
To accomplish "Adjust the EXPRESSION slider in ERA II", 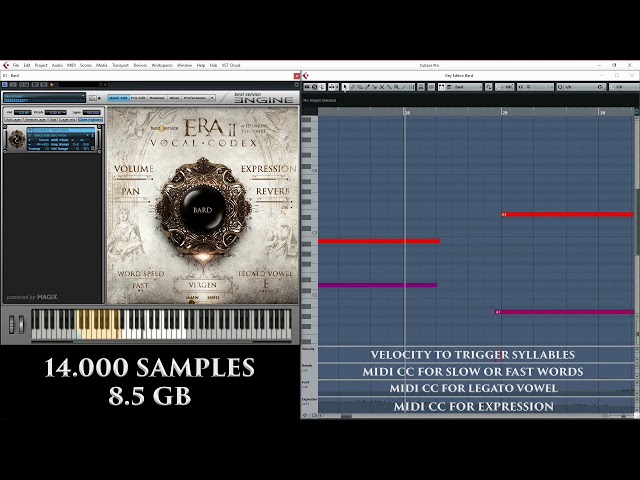I will pyautogui.click(x=269, y=179).
